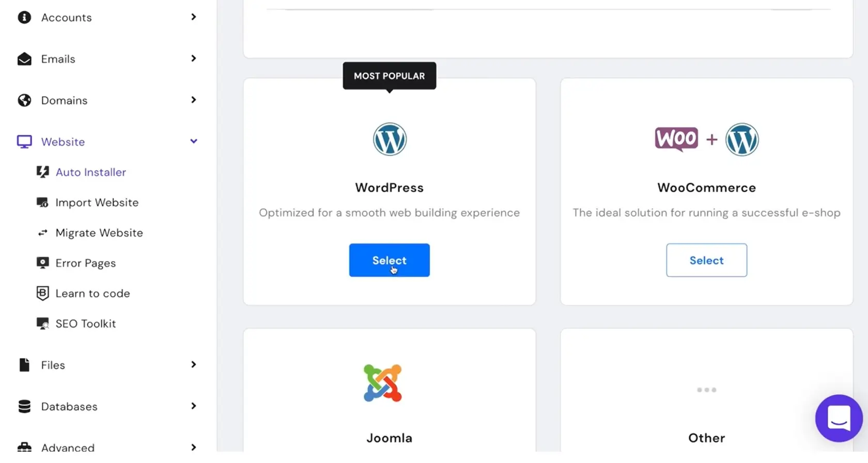The height and width of the screenshot is (463, 868).
Task: Open the SEO Toolkit item
Action: [85, 324]
